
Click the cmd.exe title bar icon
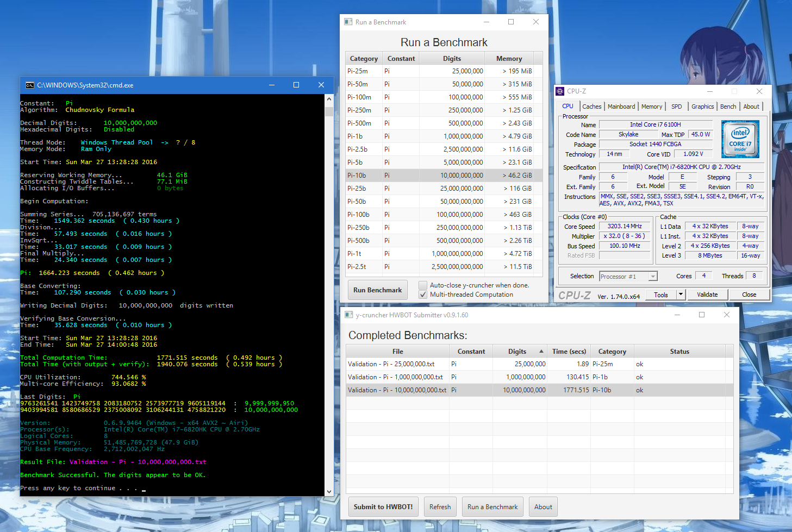(x=30, y=85)
